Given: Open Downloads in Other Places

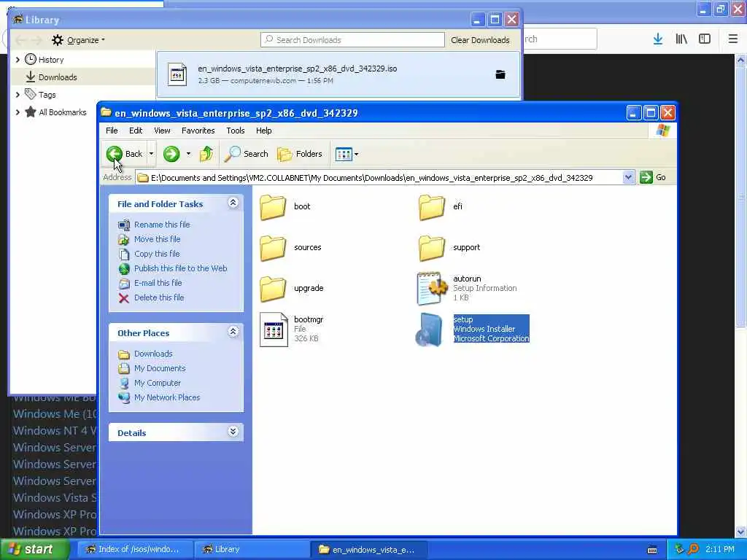Looking at the screenshot, I should coord(153,354).
